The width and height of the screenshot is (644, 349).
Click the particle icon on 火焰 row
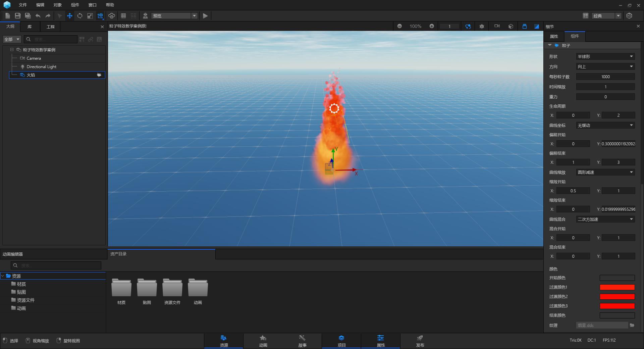[x=99, y=75]
